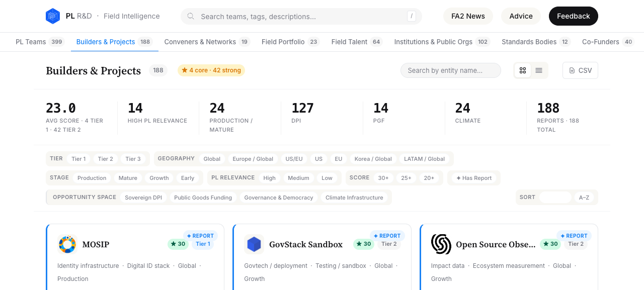The image size is (644, 290).
Task: Click the slash shortcut key badge
Action: (412, 16)
